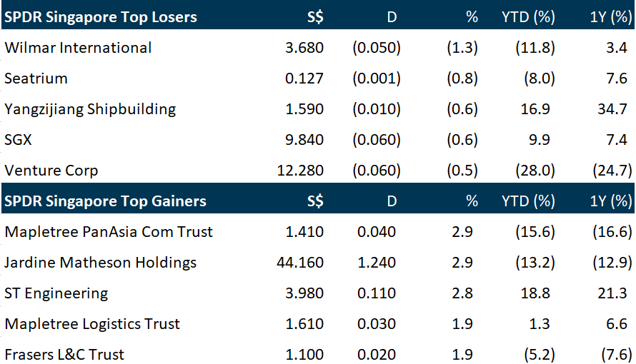Click Mapletree Logistics Trust name
636x364 pixels.
(93, 324)
